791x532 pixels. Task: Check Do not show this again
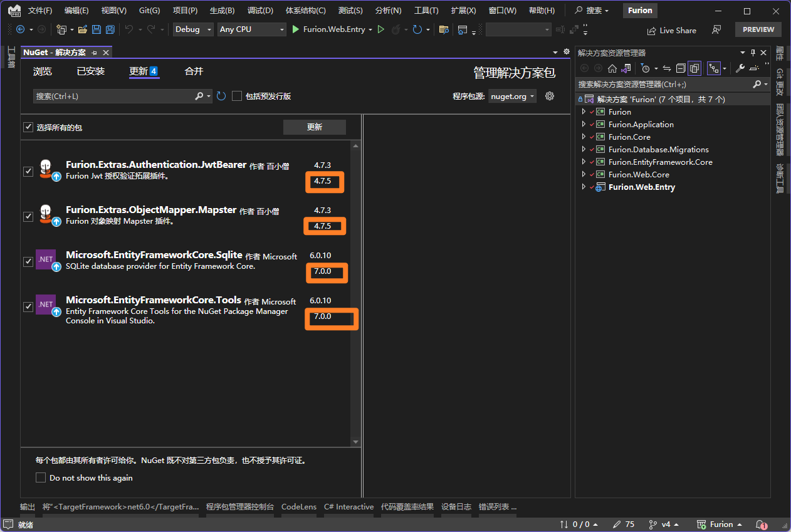point(41,477)
